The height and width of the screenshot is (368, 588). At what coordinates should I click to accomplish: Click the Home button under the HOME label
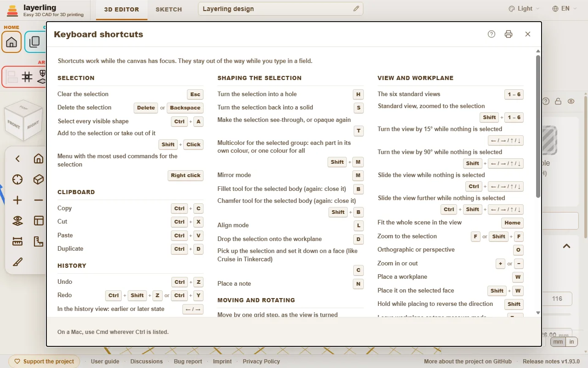11,42
